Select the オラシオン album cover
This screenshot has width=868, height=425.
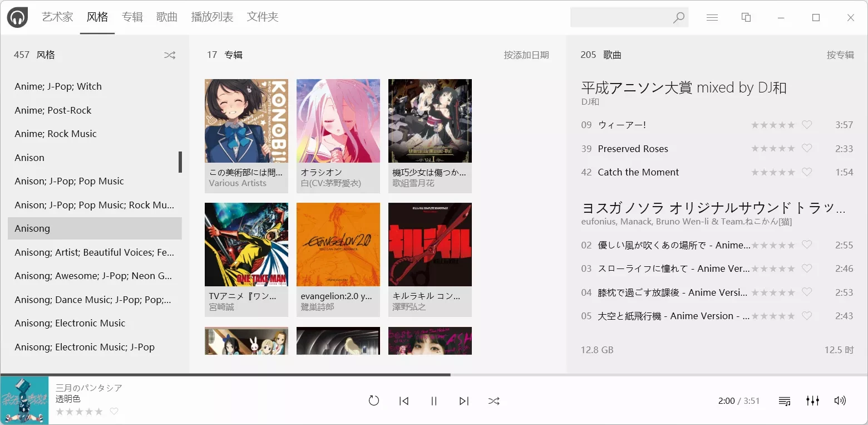tap(338, 121)
